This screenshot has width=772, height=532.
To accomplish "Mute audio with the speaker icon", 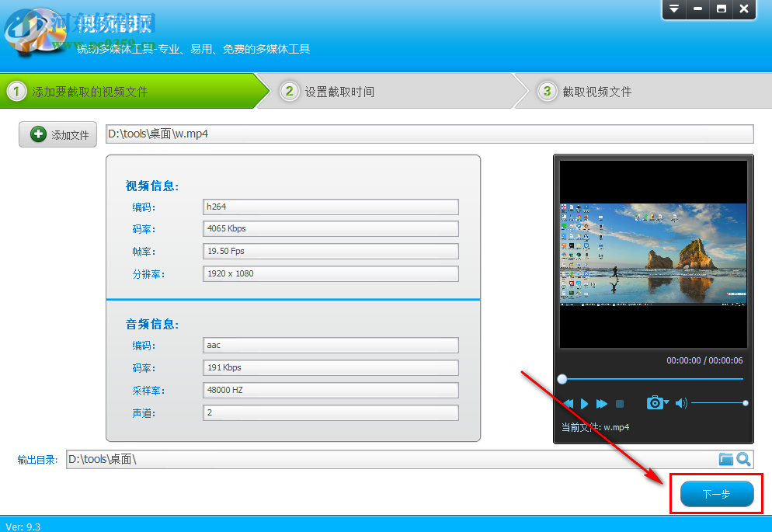I will (681, 403).
